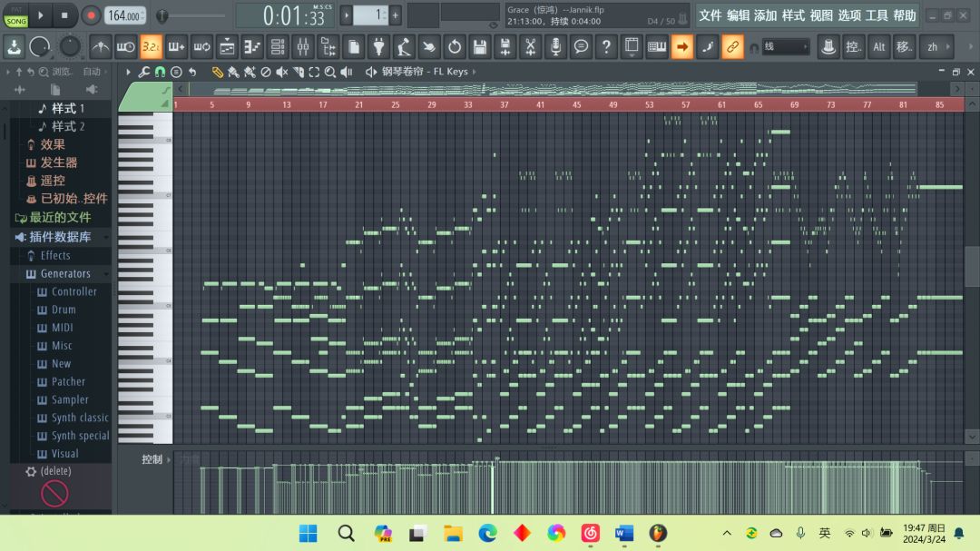Image resolution: width=980 pixels, height=551 pixels.
Task: Click the song position slider knob
Action: point(162,15)
